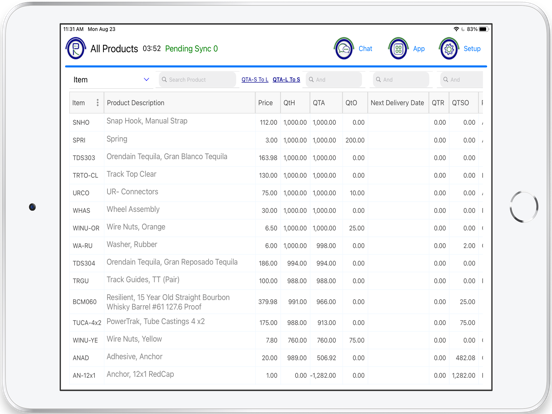Select the WINU-OR item code
The height and width of the screenshot is (414, 552).
point(86,228)
